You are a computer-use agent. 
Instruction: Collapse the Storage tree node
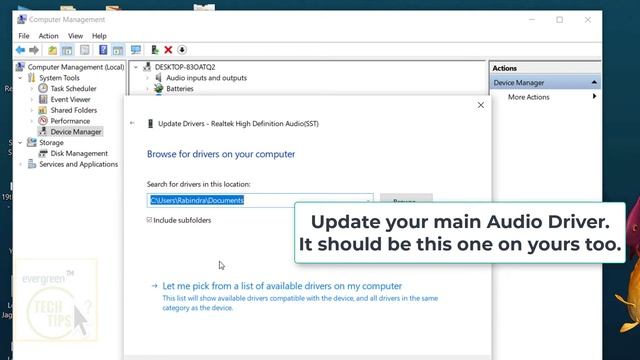(x=20, y=142)
